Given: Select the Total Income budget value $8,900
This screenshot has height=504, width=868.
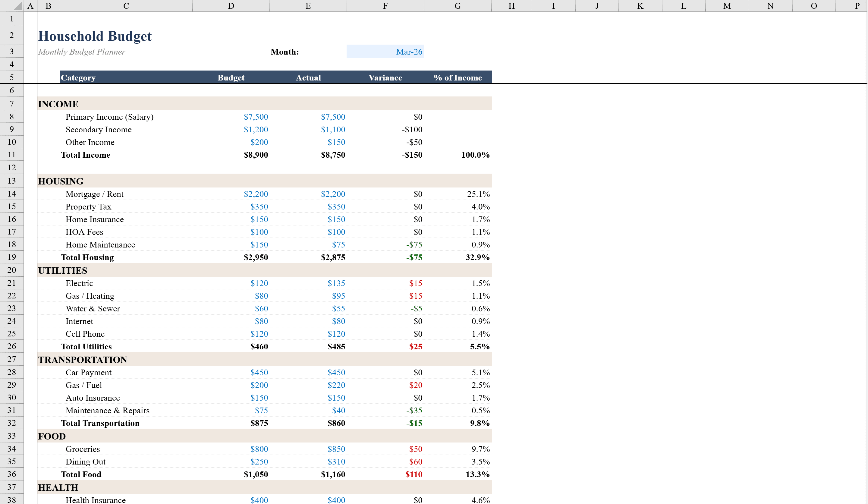Looking at the screenshot, I should coord(256,155).
